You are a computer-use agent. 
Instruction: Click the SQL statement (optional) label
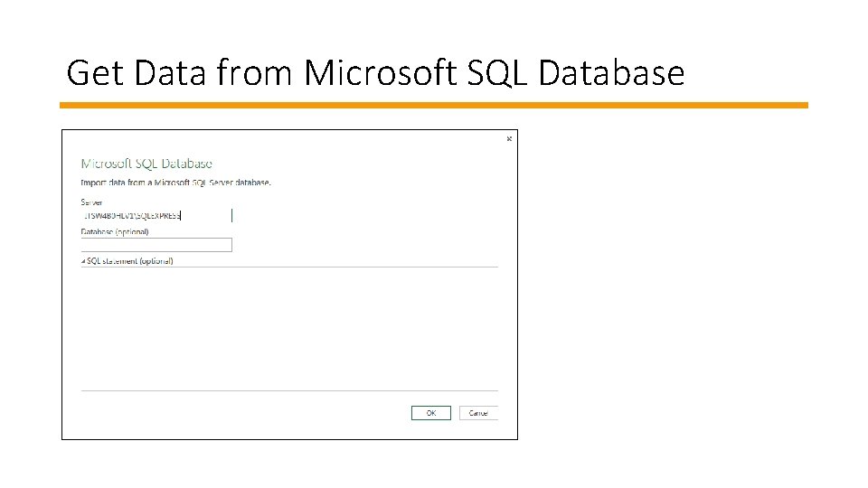(130, 261)
